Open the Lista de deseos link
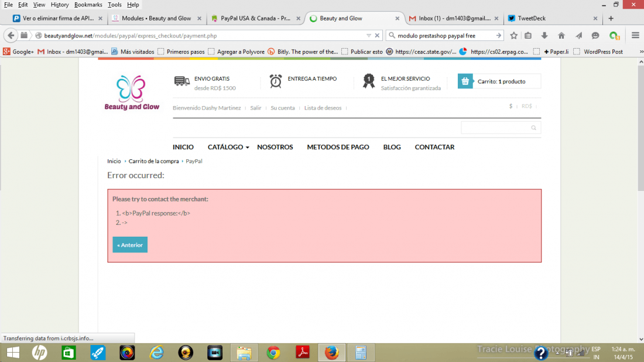This screenshot has width=644, height=362. (x=323, y=108)
